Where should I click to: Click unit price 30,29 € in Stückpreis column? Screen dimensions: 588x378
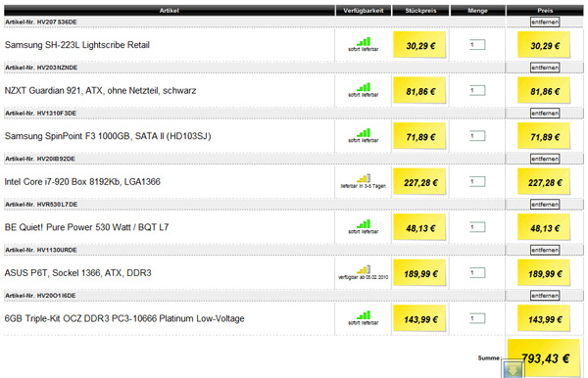[x=420, y=46]
